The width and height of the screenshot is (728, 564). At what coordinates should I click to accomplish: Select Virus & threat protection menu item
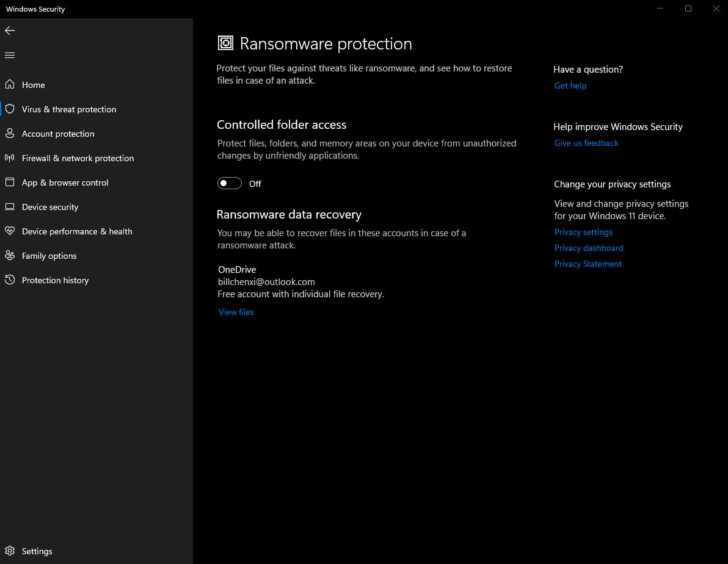point(96,109)
